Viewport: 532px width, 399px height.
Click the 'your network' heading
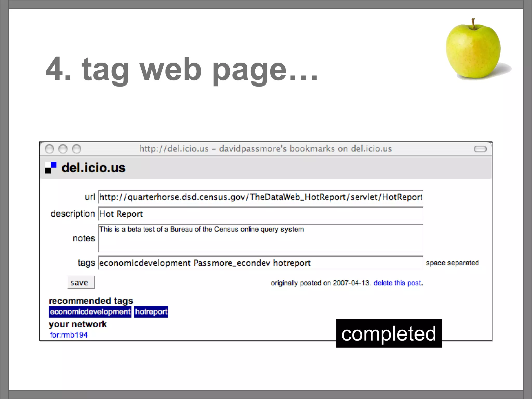[x=78, y=324]
